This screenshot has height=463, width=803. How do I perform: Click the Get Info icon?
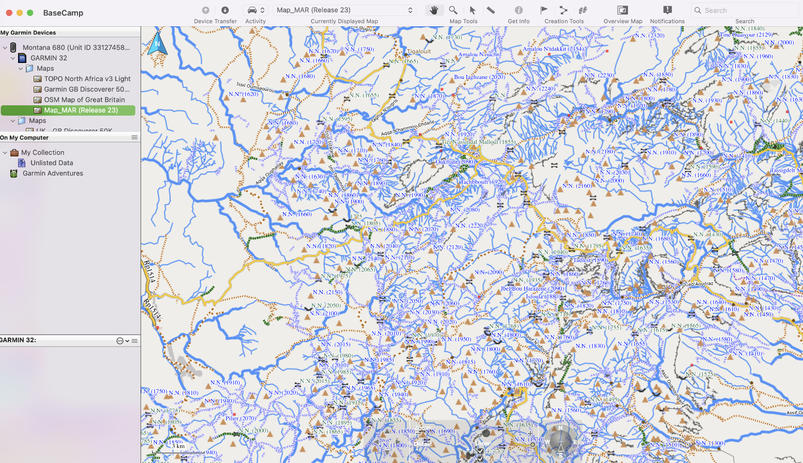pos(519,10)
